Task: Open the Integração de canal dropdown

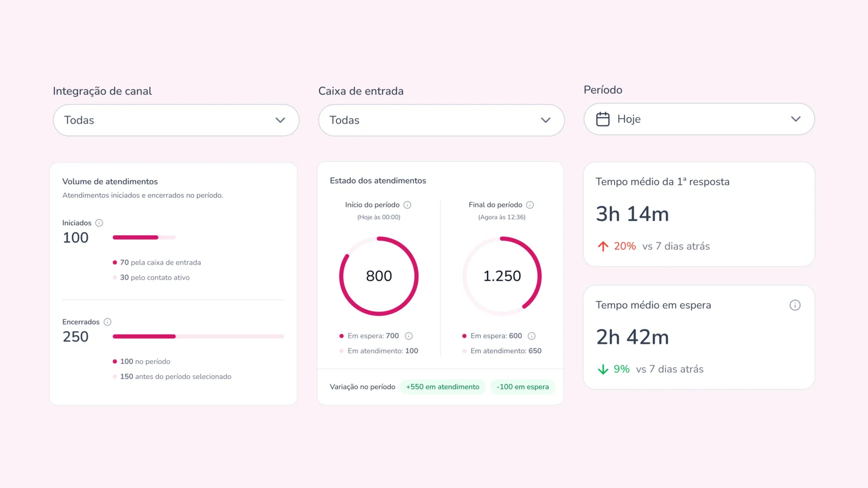Action: click(176, 120)
